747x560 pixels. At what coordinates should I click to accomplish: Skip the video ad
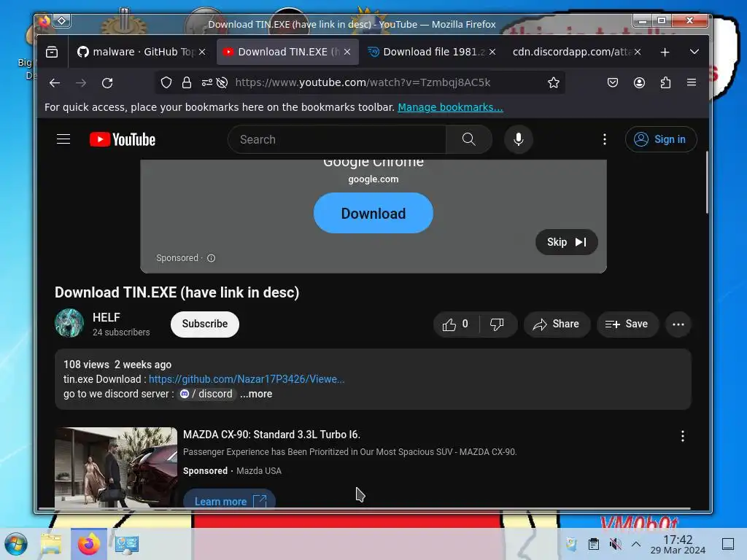[566, 242]
